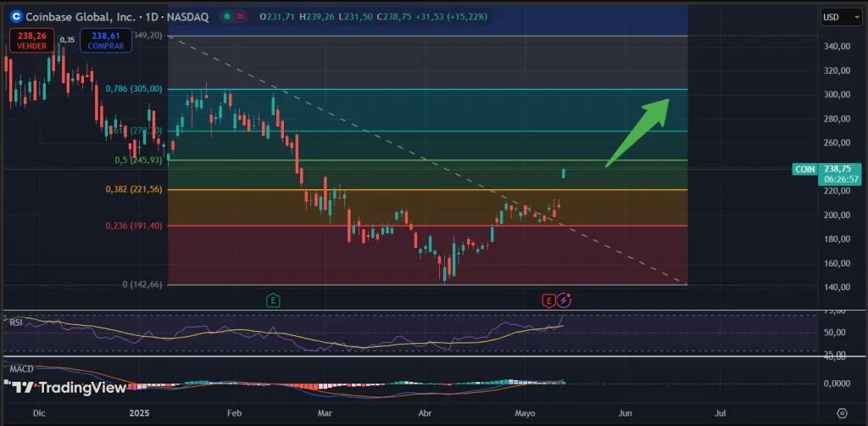
Task: Click the blue 238,61 Comprar button
Action: coord(106,41)
